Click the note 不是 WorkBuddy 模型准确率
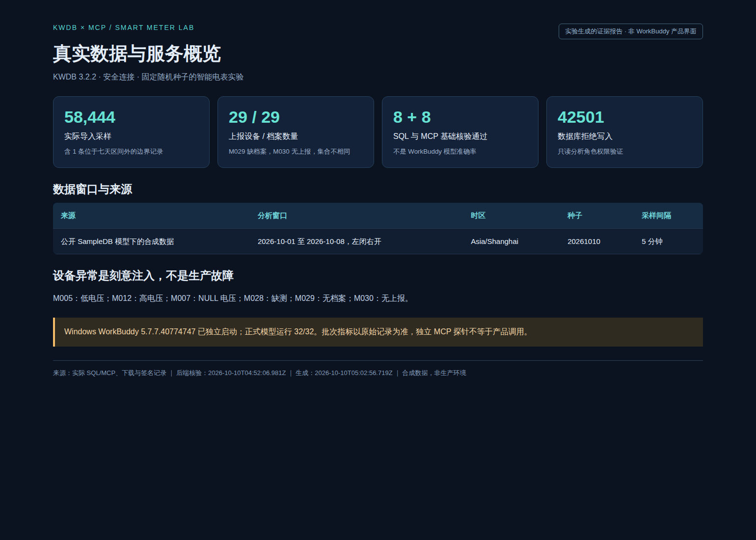Viewport: 756px width, 540px height. pyautogui.click(x=434, y=152)
